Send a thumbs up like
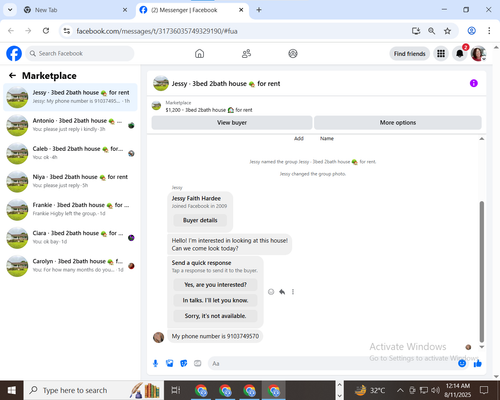 coord(478,363)
